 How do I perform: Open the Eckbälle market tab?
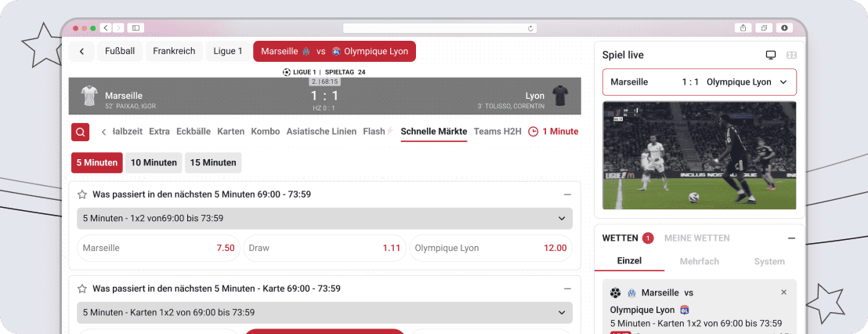pyautogui.click(x=193, y=132)
